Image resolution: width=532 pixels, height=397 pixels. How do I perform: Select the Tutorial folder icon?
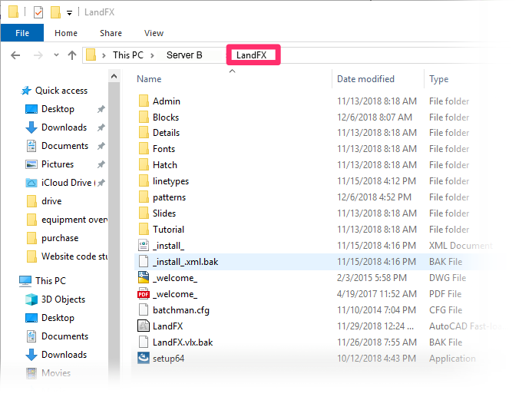coord(144,229)
